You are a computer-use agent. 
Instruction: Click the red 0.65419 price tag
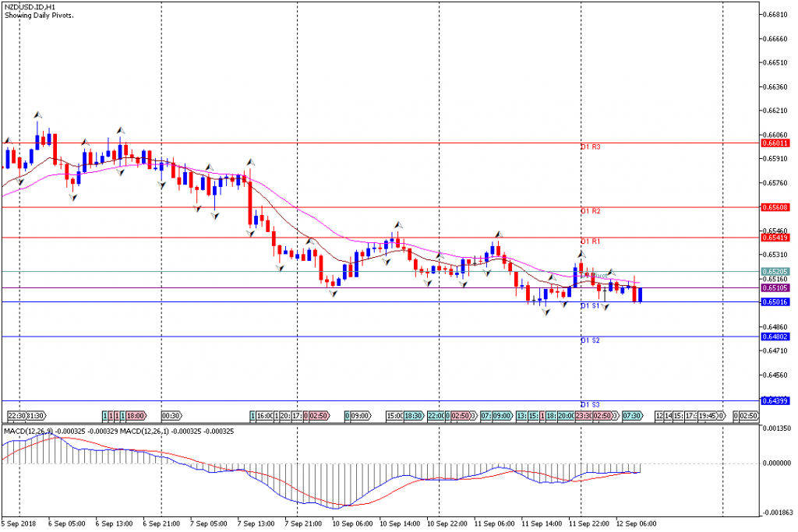(x=775, y=238)
